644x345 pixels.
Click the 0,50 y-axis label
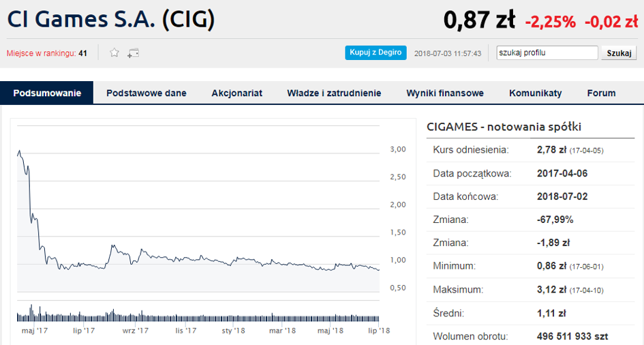398,288
